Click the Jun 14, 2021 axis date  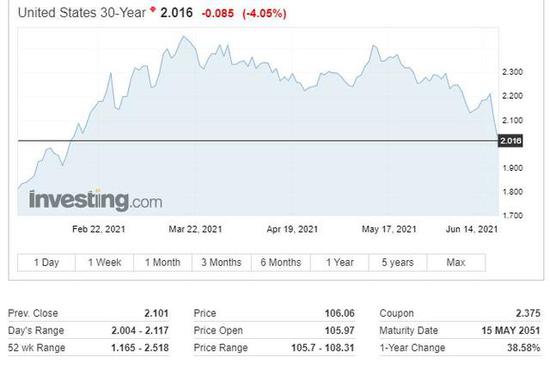[x=472, y=229]
